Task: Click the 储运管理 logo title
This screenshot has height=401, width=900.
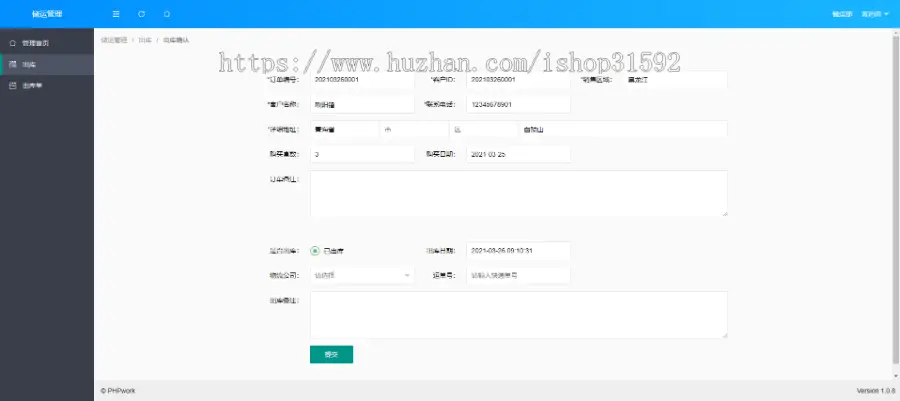Action: (x=47, y=14)
